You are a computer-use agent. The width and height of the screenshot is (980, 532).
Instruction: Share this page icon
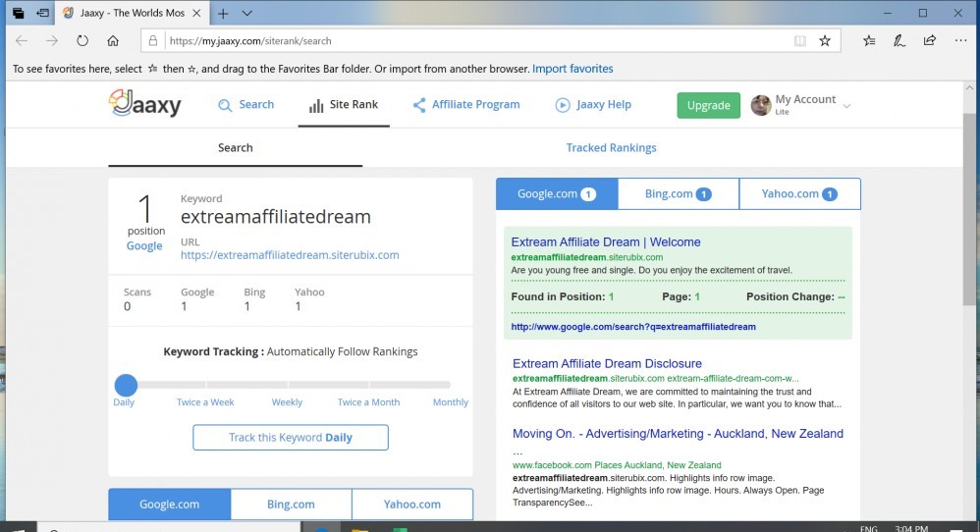tap(929, 40)
